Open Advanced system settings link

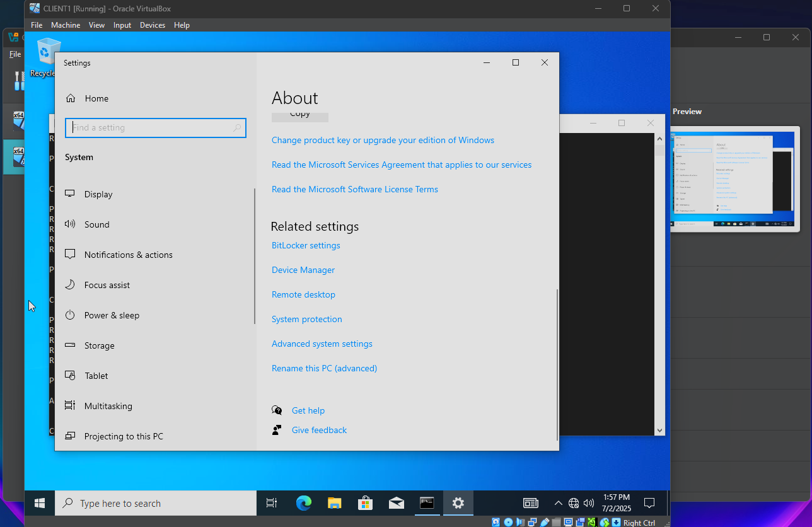click(322, 344)
